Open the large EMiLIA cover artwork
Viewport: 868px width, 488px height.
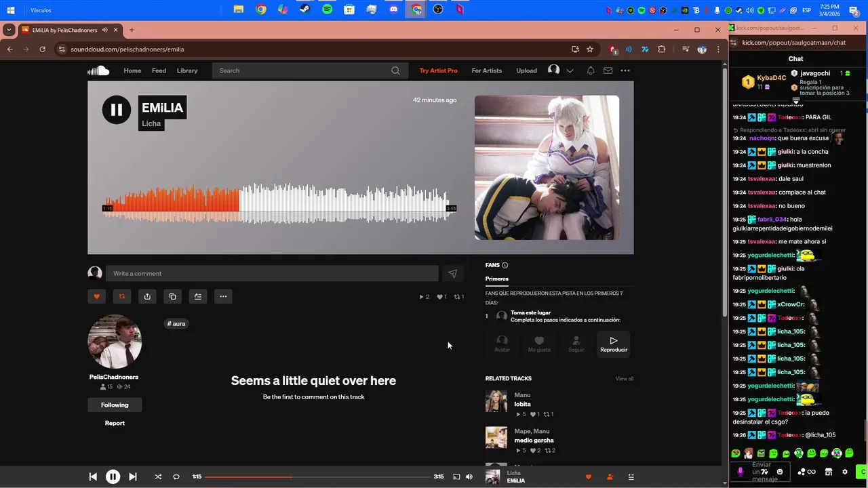click(547, 167)
